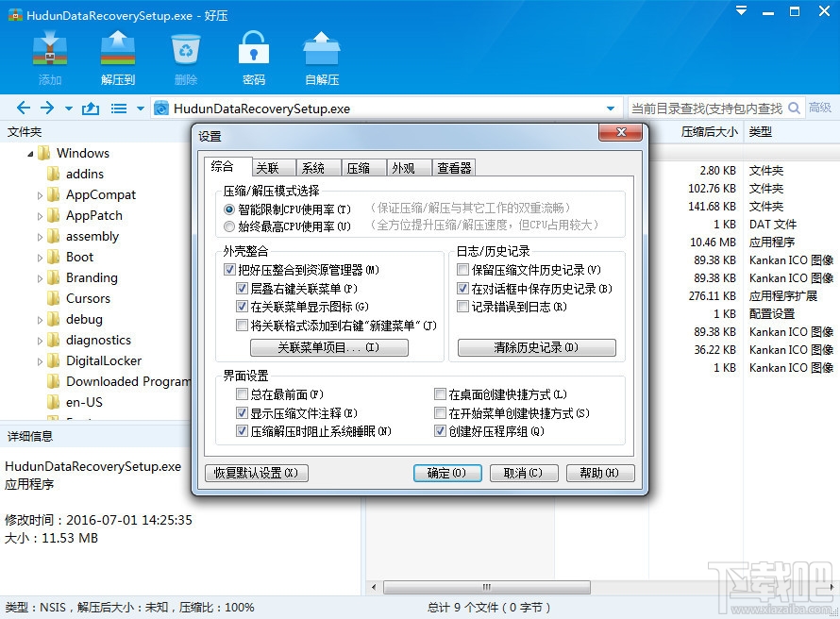Image resolution: width=840 pixels, height=619 pixels.
Task: Expand the Branding folder node
Action: (40, 278)
